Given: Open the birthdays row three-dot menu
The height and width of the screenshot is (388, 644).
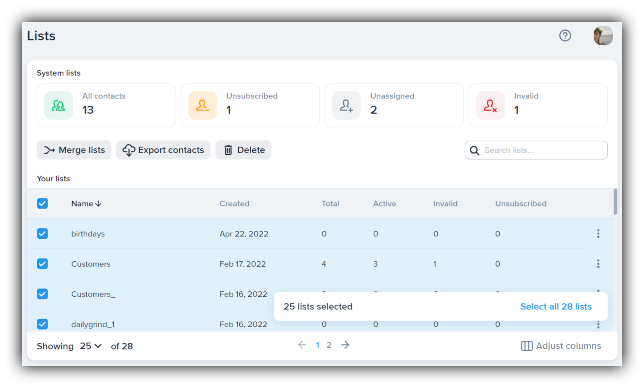Looking at the screenshot, I should coord(598,234).
